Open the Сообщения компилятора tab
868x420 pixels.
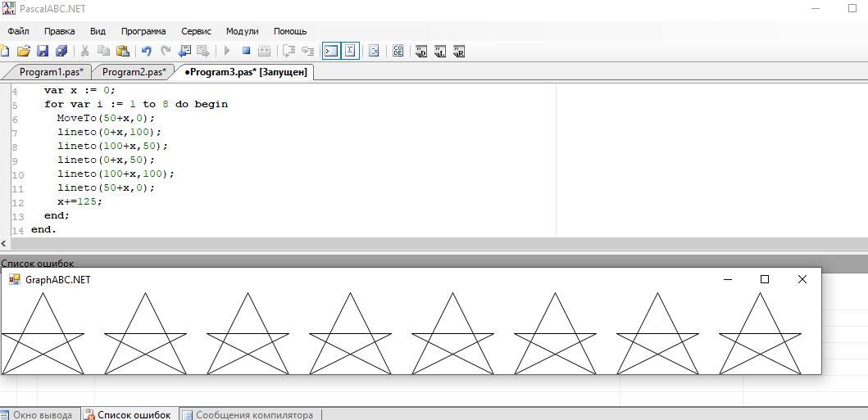(249, 414)
